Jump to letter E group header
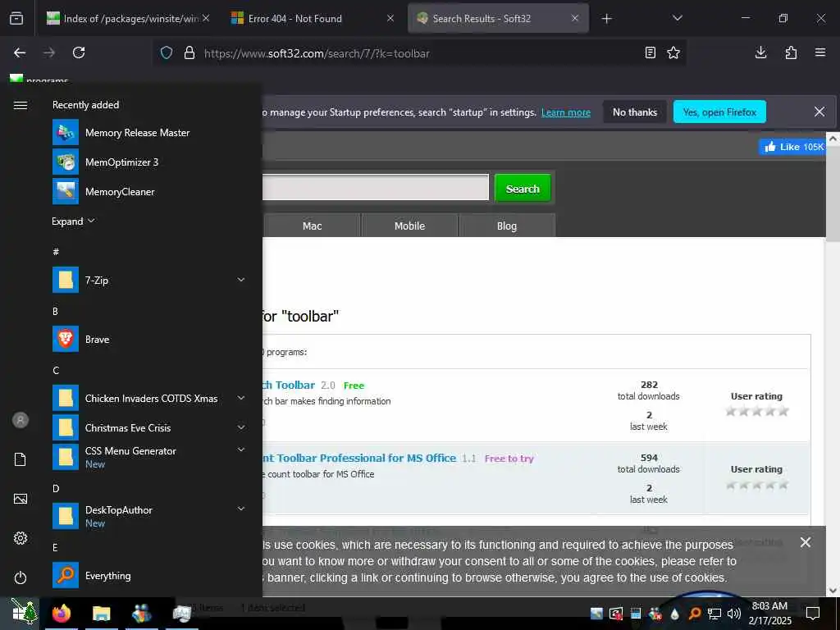The image size is (840, 630). click(x=55, y=547)
